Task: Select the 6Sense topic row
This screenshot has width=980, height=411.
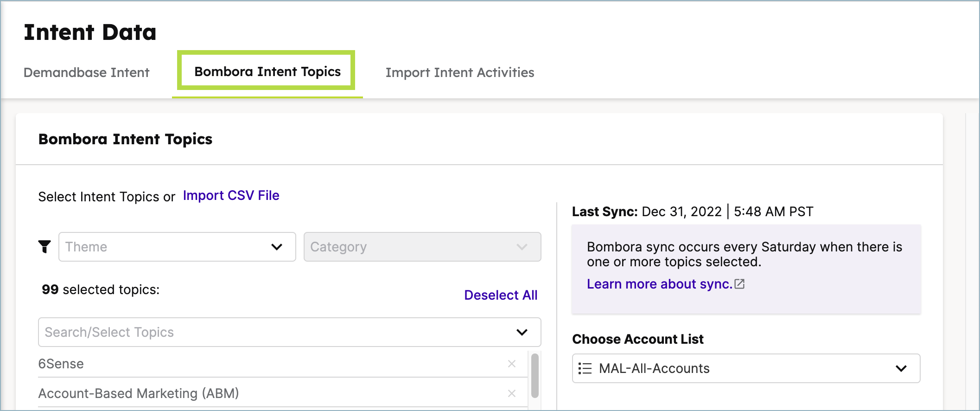Action: (x=283, y=364)
